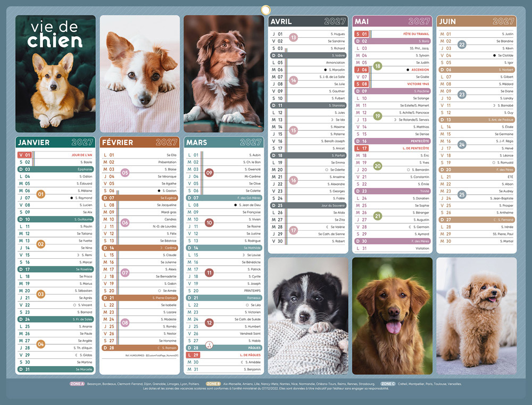Screen dimensions: 532x405
Task: Click week 21 circle in Mai
Action: (x=378, y=216)
